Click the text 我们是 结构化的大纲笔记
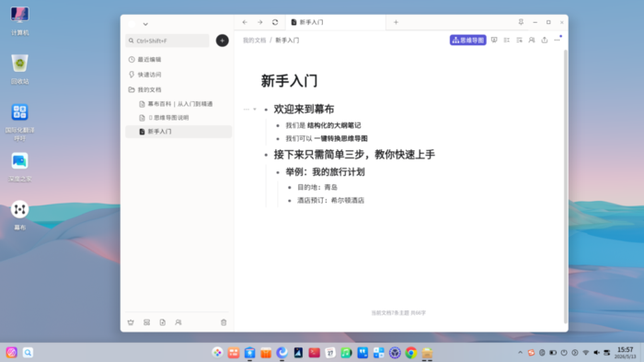 (x=323, y=125)
